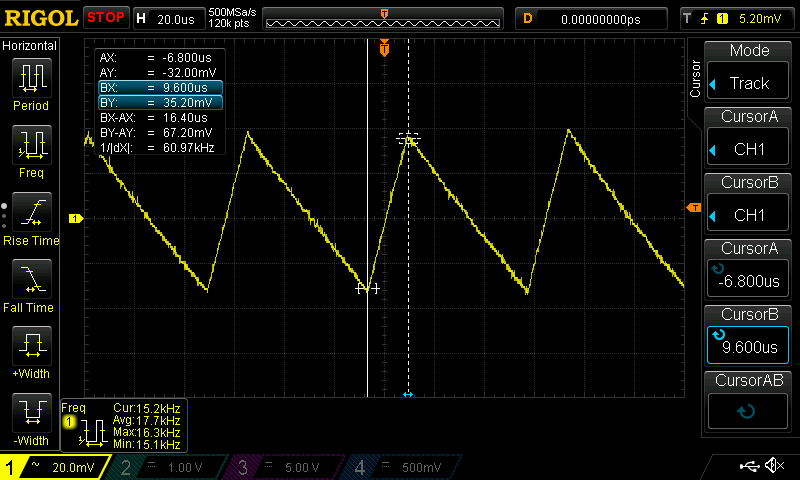Click the Max:16.3kHz frequency value
The height and width of the screenshot is (480, 800).
coord(146,432)
